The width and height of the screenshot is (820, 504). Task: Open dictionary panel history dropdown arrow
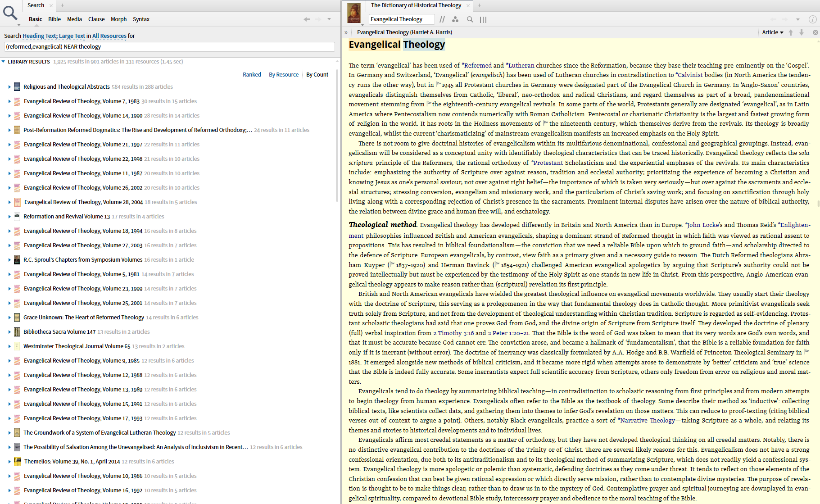point(797,19)
